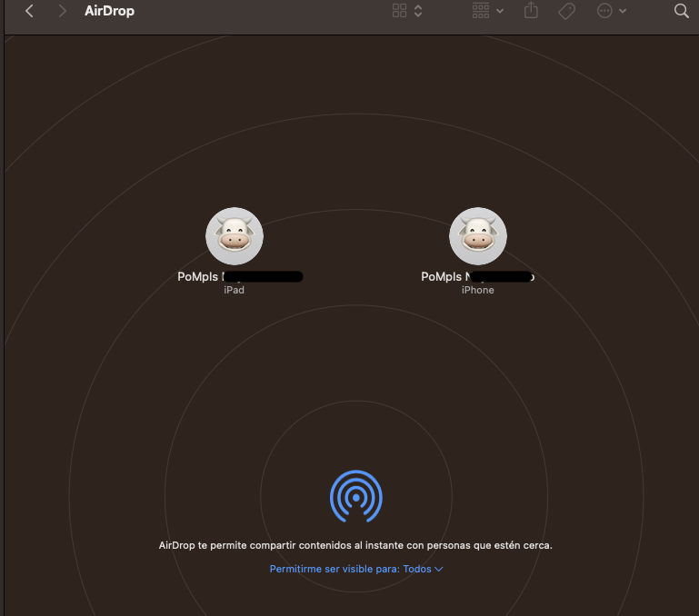
Task: Open view mode up-down chevron selector
Action: click(418, 11)
